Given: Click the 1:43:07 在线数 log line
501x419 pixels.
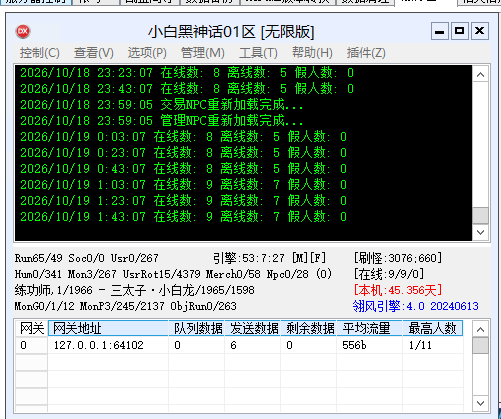Looking at the screenshot, I should coord(183,217).
